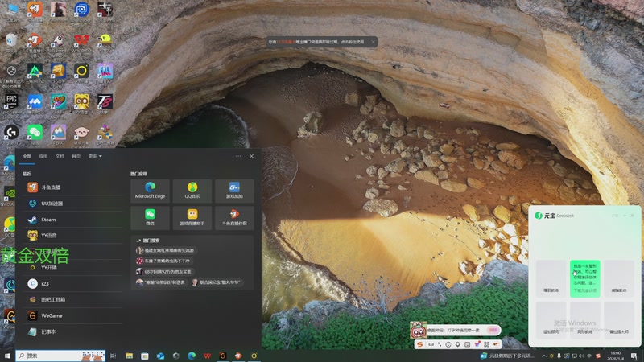644x362 pixels.
Task: Open the clock showing 18:00 in the taskbar
Action: [x=615, y=356]
